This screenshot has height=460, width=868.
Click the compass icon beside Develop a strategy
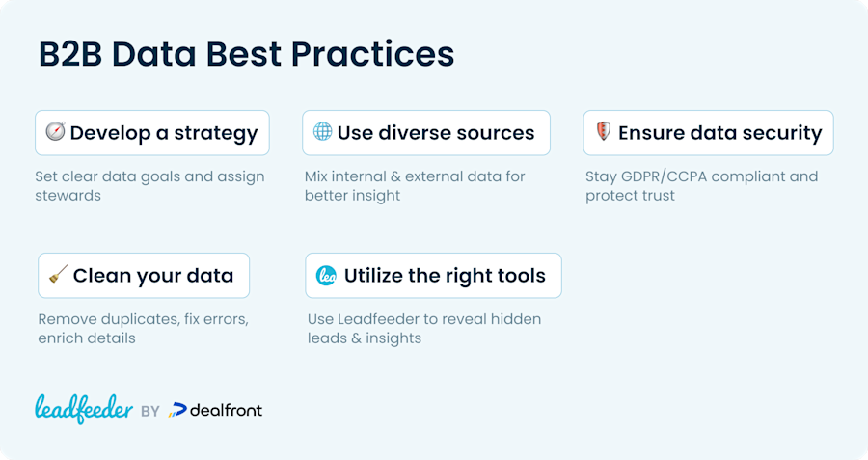click(x=55, y=132)
